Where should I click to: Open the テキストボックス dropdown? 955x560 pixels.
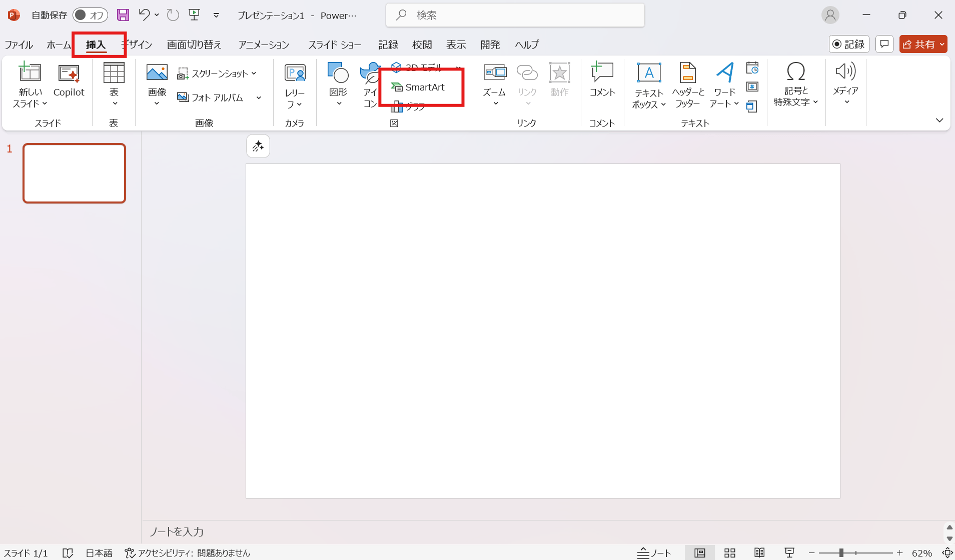click(x=648, y=85)
